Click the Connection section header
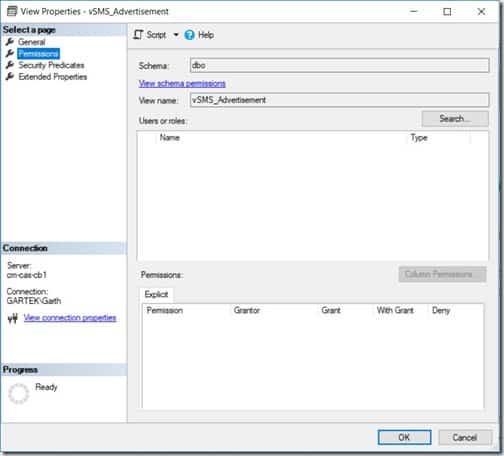Screen dimensions: 504x456 [x=64, y=248]
